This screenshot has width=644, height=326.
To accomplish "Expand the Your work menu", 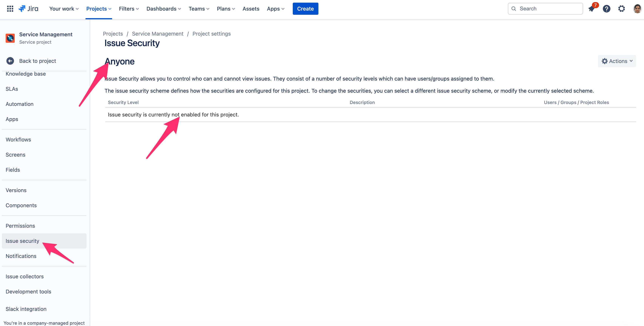I will click(64, 9).
